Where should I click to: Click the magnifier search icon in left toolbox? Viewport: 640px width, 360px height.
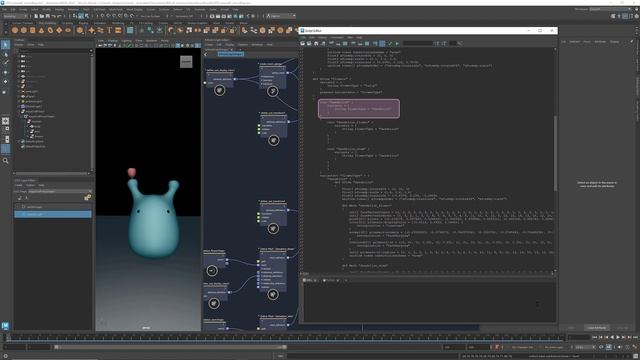(5, 161)
